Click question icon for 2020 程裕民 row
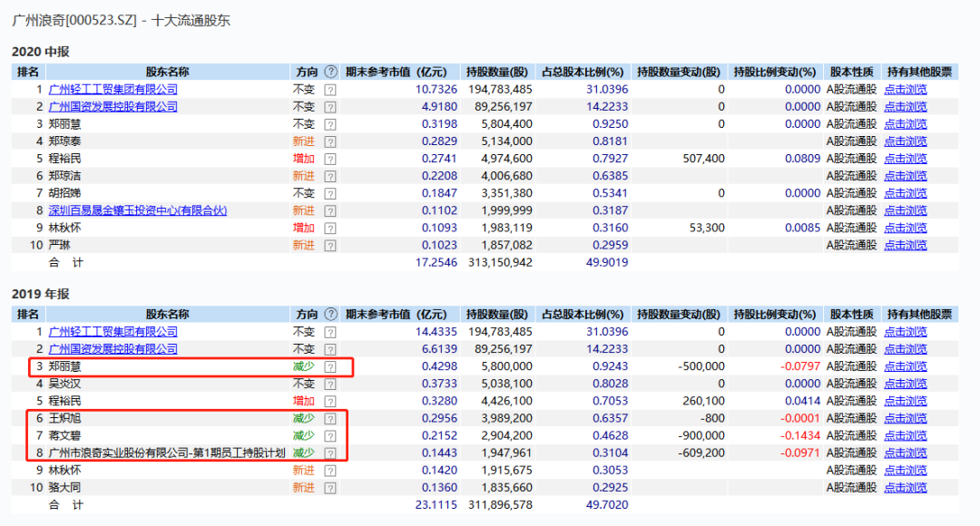 click(330, 160)
